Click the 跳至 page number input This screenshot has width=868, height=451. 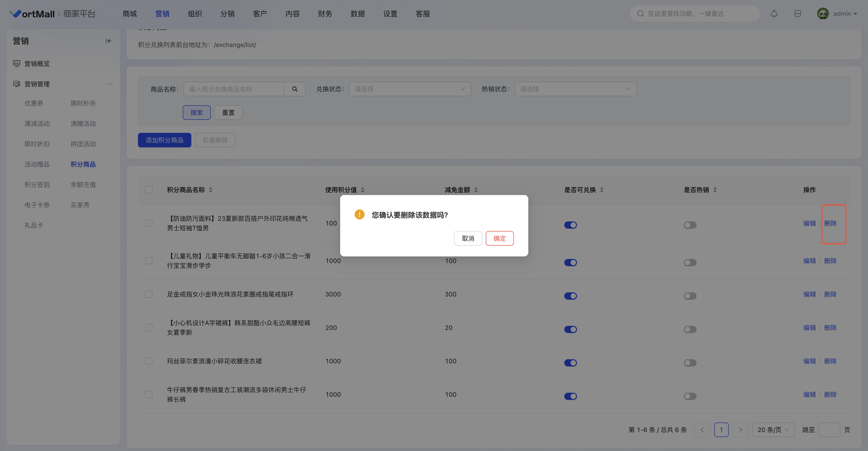point(828,430)
